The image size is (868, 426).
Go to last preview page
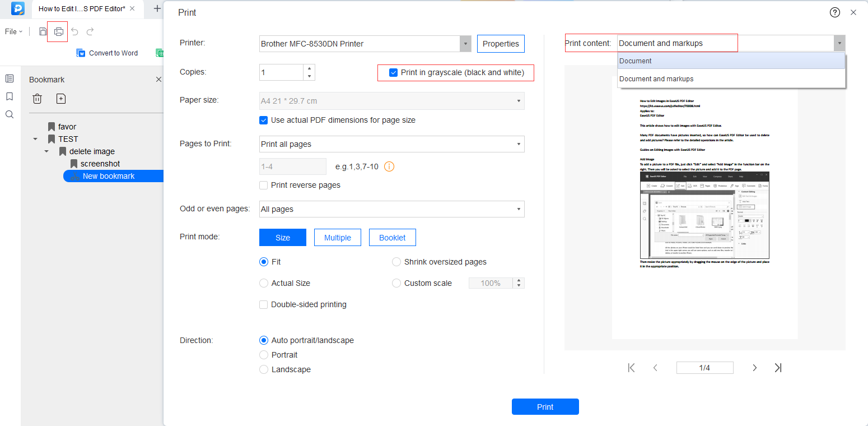[x=778, y=368]
